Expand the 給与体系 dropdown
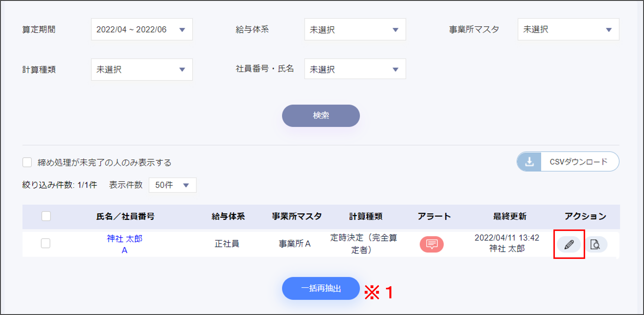The image size is (644, 315). (x=355, y=29)
